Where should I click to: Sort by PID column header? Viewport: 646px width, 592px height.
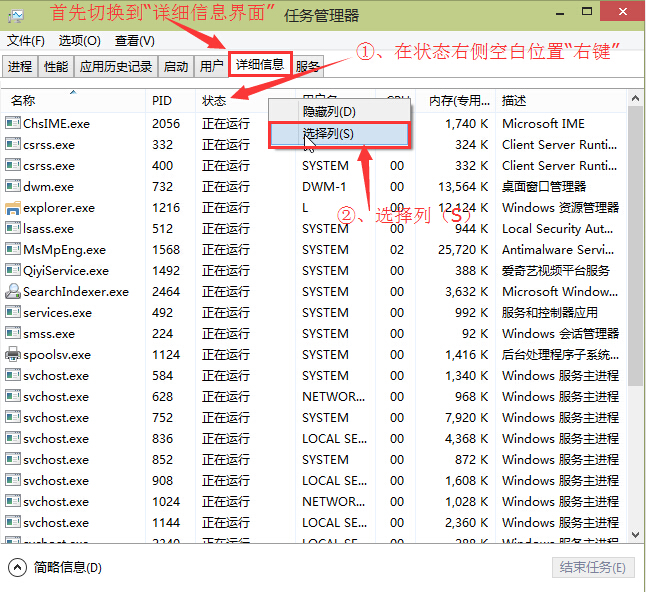(162, 101)
